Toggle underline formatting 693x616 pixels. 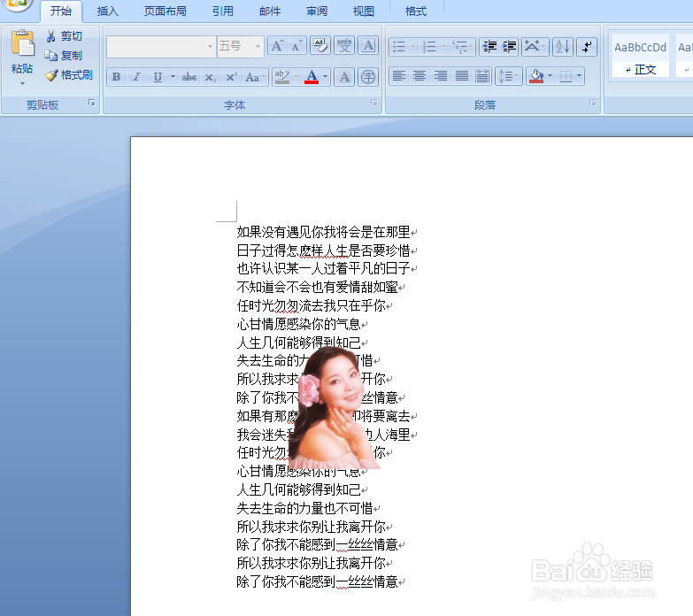tap(158, 77)
